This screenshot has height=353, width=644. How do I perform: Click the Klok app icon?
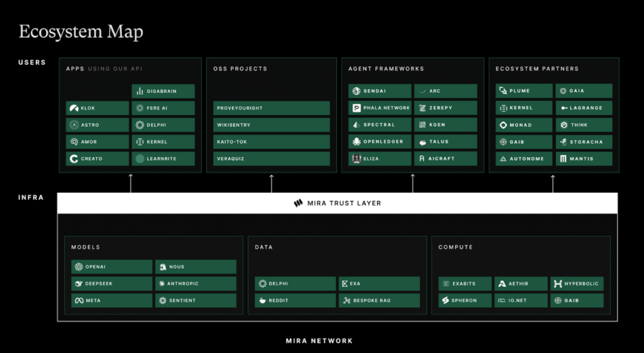pyautogui.click(x=74, y=108)
